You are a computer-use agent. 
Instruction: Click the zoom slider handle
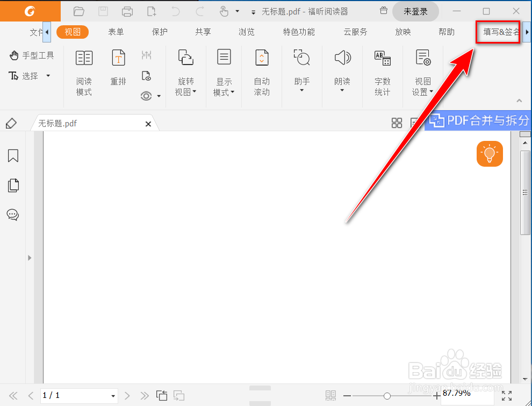[387, 396]
